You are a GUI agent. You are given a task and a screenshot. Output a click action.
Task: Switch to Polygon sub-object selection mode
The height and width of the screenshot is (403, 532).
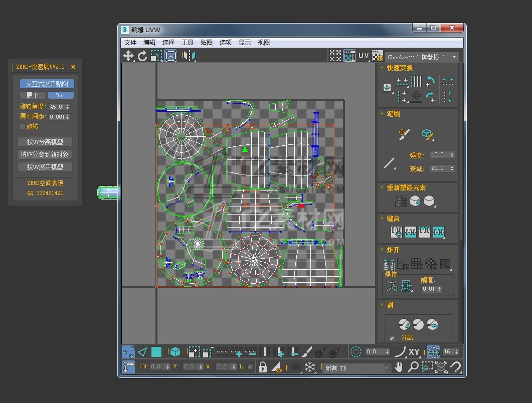pyautogui.click(x=156, y=352)
